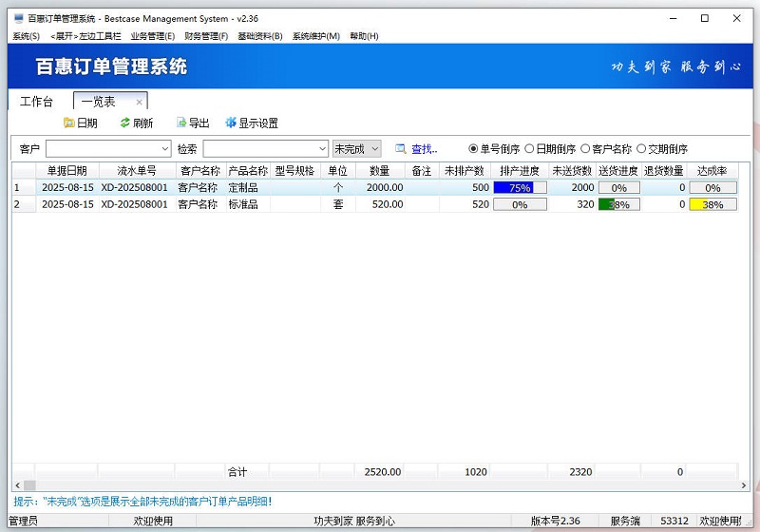Switch to the 工作台 tab

click(x=37, y=102)
